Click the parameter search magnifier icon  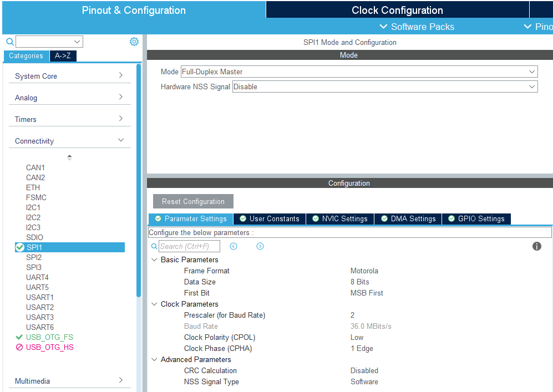154,246
